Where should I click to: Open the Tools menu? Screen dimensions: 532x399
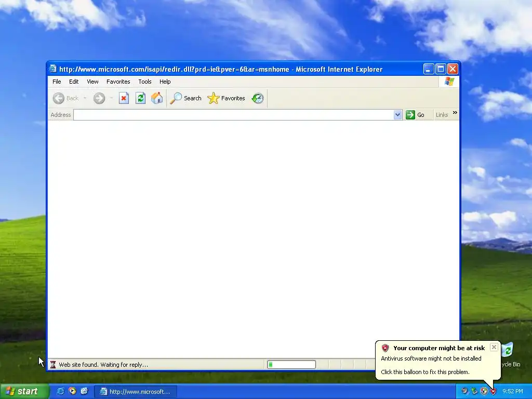point(145,82)
